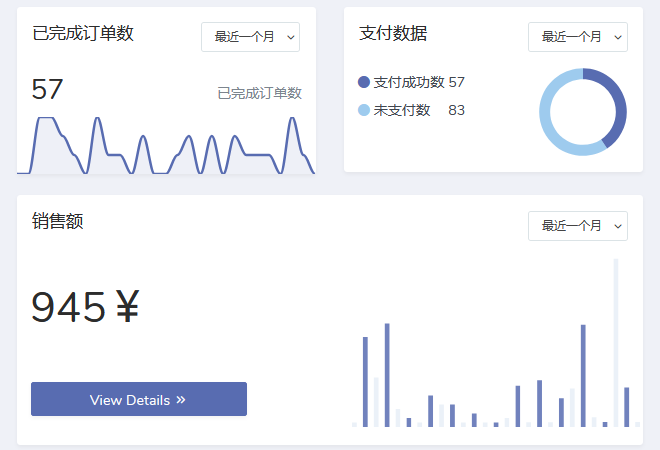The width and height of the screenshot is (660, 450).
Task: Toggle the 未支付数 legend label
Action: 402,110
